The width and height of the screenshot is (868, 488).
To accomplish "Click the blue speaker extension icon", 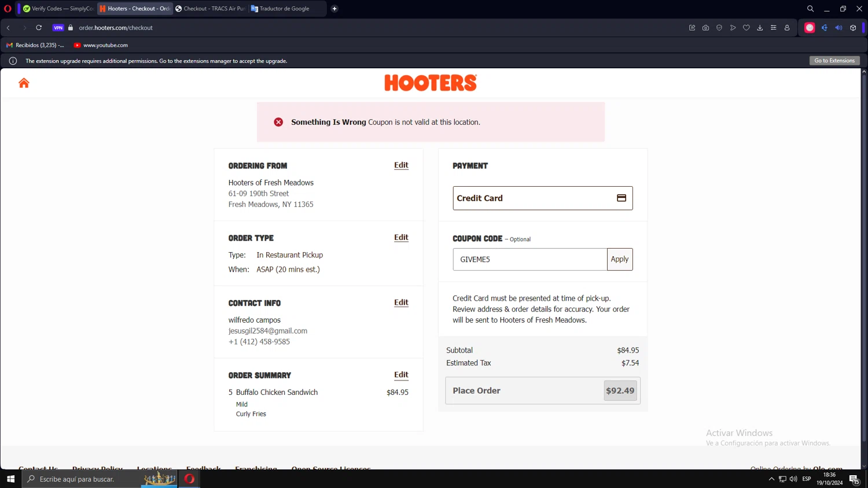I will pos(838,28).
